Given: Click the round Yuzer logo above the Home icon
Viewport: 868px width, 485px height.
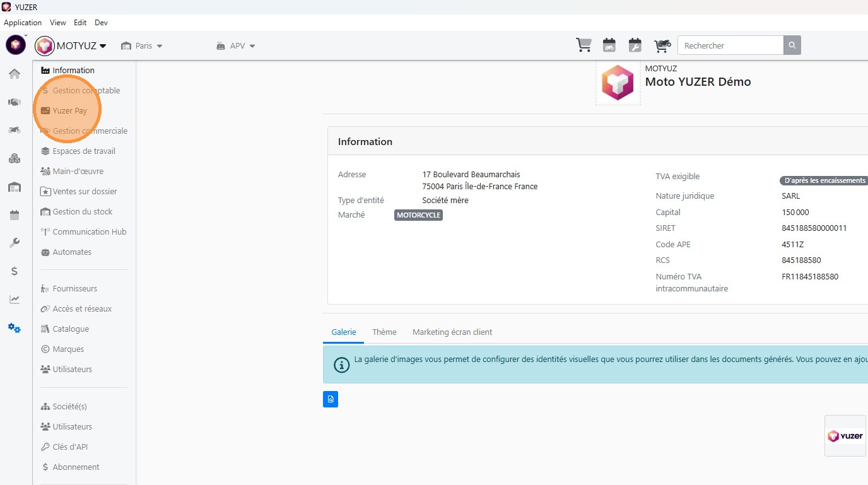Looking at the screenshot, I should pyautogui.click(x=16, y=45).
